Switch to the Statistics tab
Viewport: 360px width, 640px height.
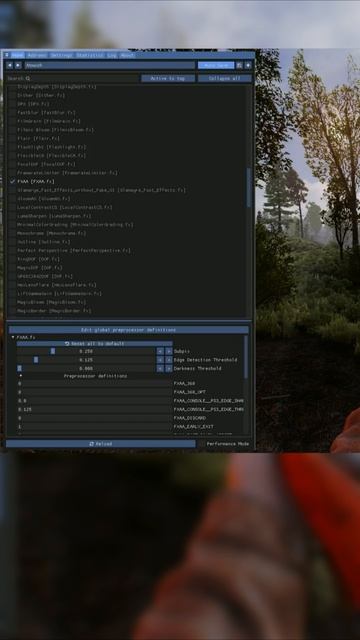pyautogui.click(x=90, y=55)
